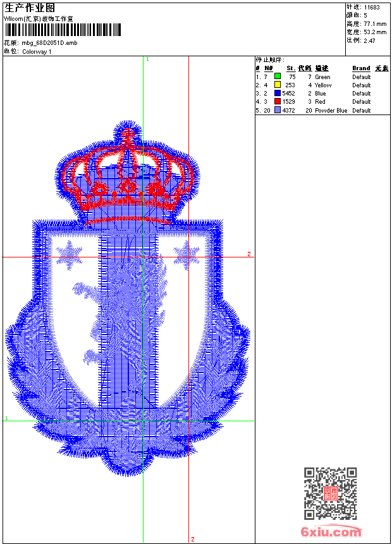This screenshot has height=544, width=392.
Task: Pick the red thread color swatch
Action: pyautogui.click(x=278, y=101)
